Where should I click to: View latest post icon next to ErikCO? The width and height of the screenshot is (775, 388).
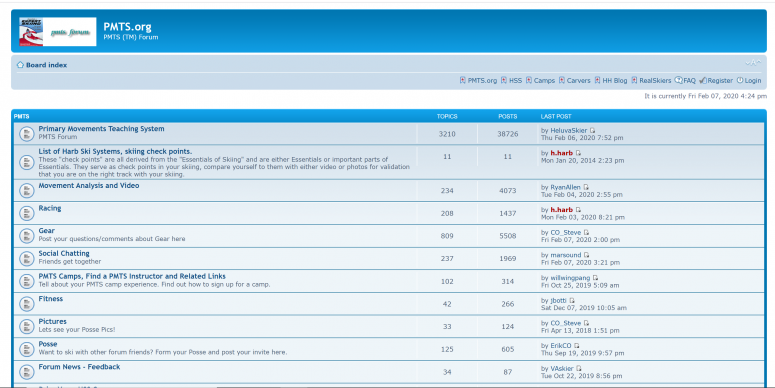pos(577,345)
